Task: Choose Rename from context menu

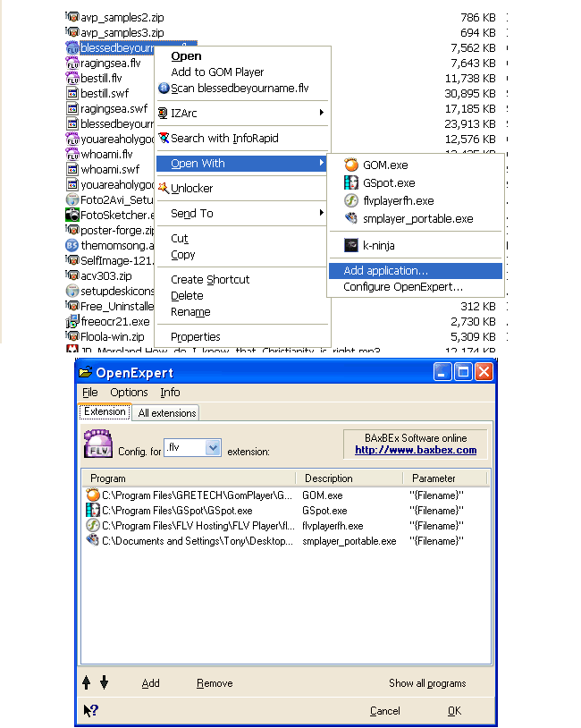Action: 190,312
